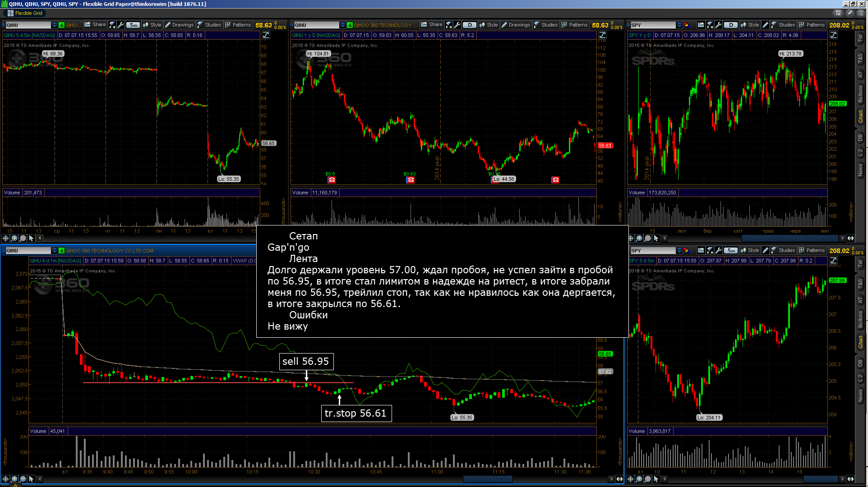Open Trd side tab of top-right SPY chart
868x487 pixels.
click(x=860, y=39)
